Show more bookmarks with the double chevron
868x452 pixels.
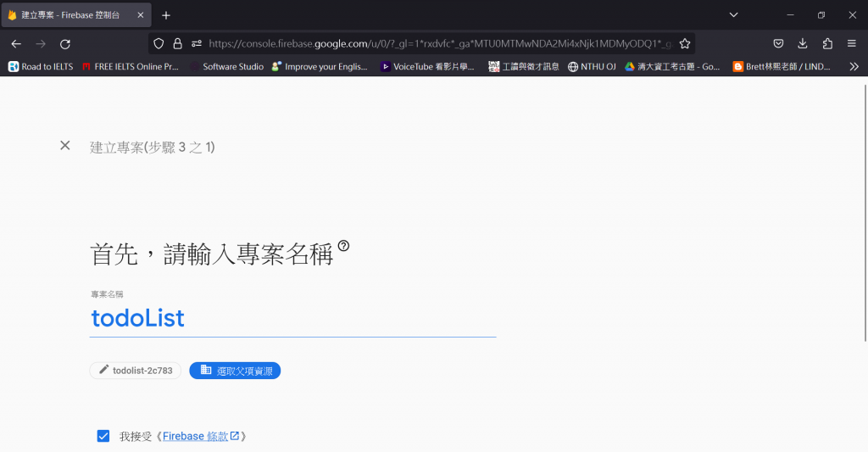[x=854, y=66]
